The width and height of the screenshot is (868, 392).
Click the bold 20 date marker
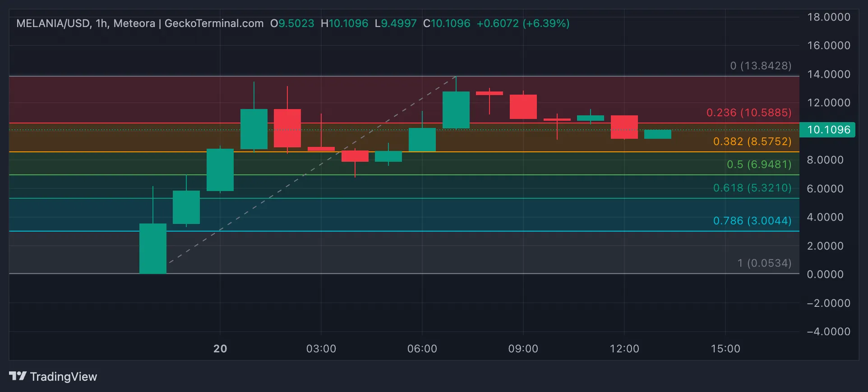pyautogui.click(x=220, y=349)
